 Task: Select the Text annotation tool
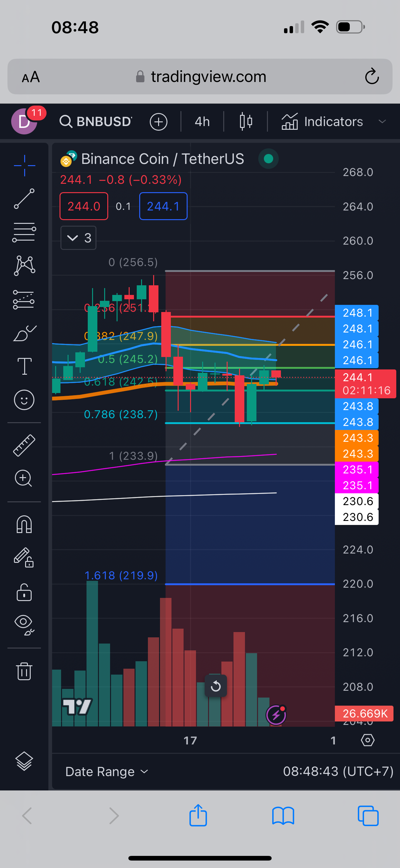pos(24,366)
